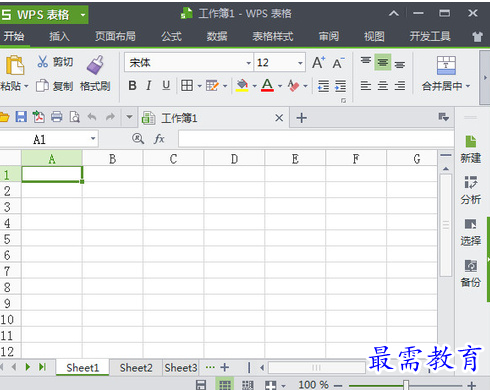Expand the Paste options arrow
This screenshot has width=490, height=390.
(x=26, y=86)
